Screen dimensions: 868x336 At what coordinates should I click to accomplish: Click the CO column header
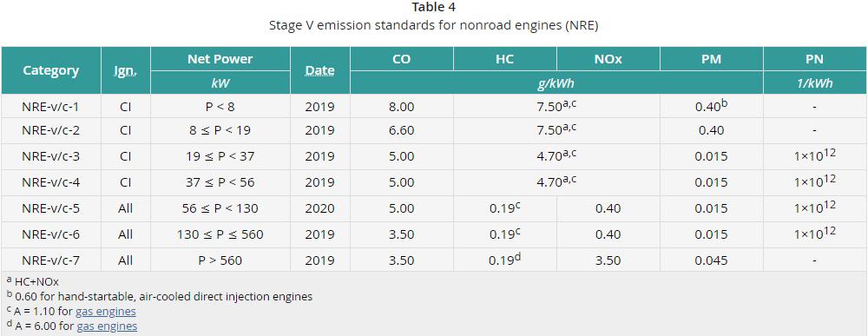[x=402, y=59]
